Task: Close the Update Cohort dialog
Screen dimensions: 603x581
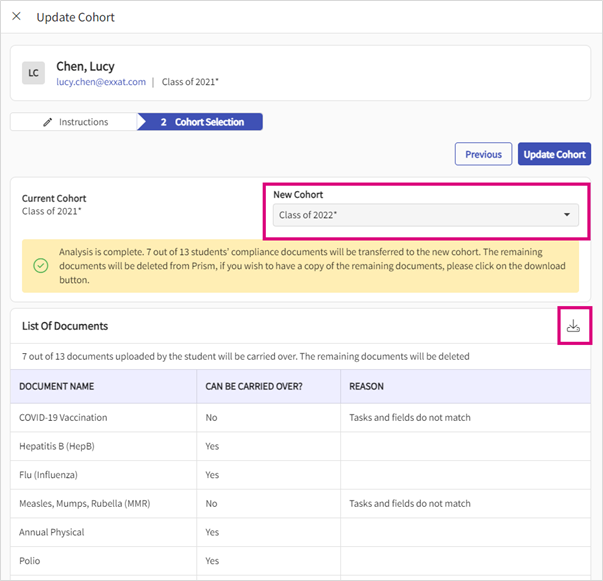Action: click(16, 17)
